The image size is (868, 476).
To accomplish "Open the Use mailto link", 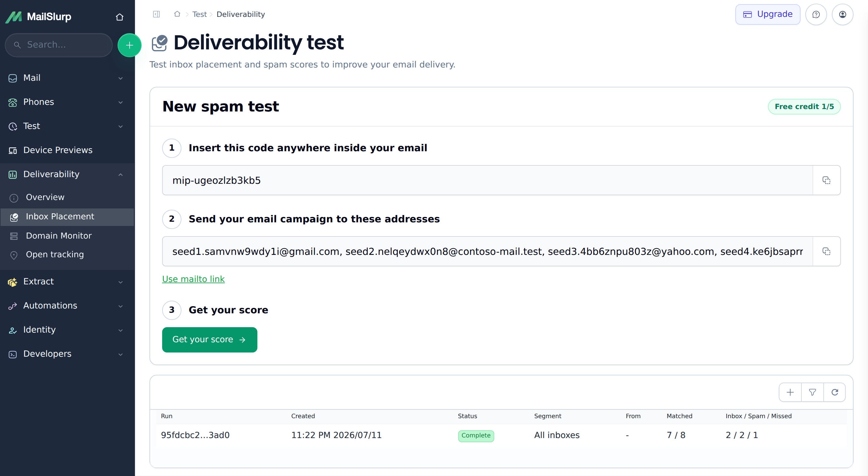I will [x=193, y=279].
